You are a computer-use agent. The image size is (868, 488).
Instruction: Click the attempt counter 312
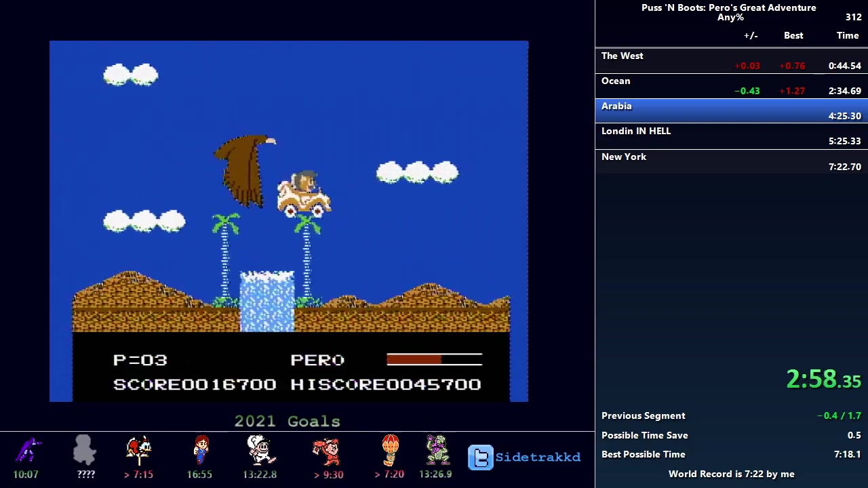(x=853, y=18)
